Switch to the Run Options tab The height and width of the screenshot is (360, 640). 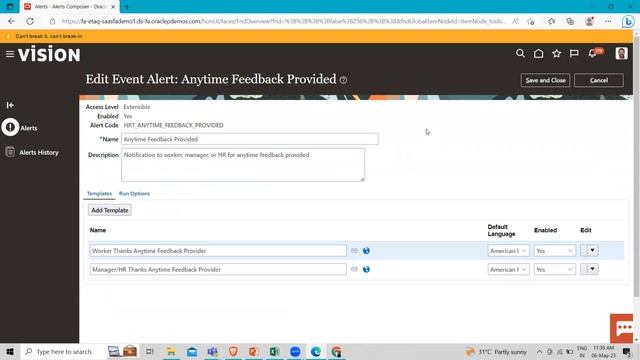point(134,193)
